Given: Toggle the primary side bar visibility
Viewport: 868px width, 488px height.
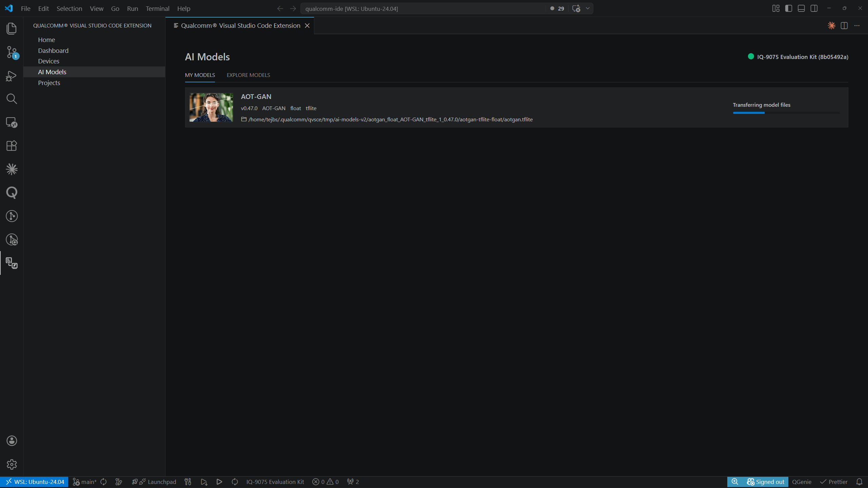Looking at the screenshot, I should click(x=789, y=8).
